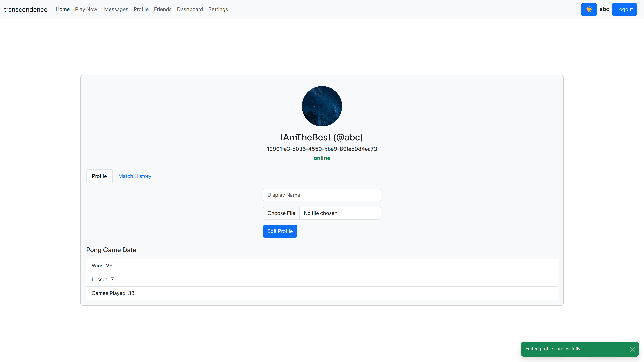Submit with the Edit Profile button
Viewport: 644px width, 362px height.
pos(280,231)
